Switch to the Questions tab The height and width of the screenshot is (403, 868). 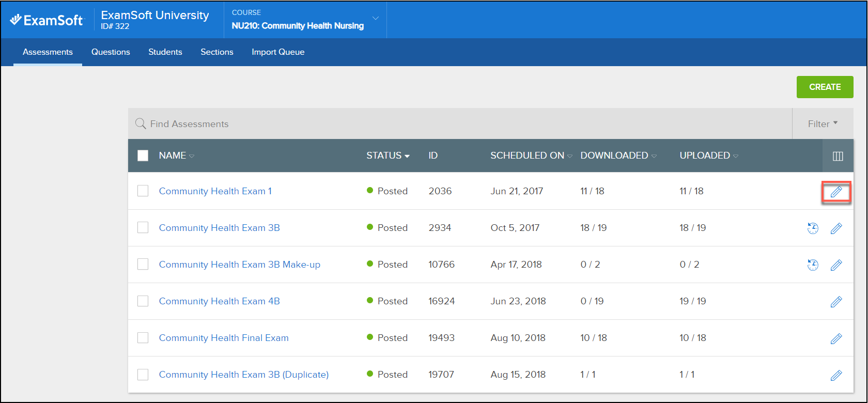111,52
